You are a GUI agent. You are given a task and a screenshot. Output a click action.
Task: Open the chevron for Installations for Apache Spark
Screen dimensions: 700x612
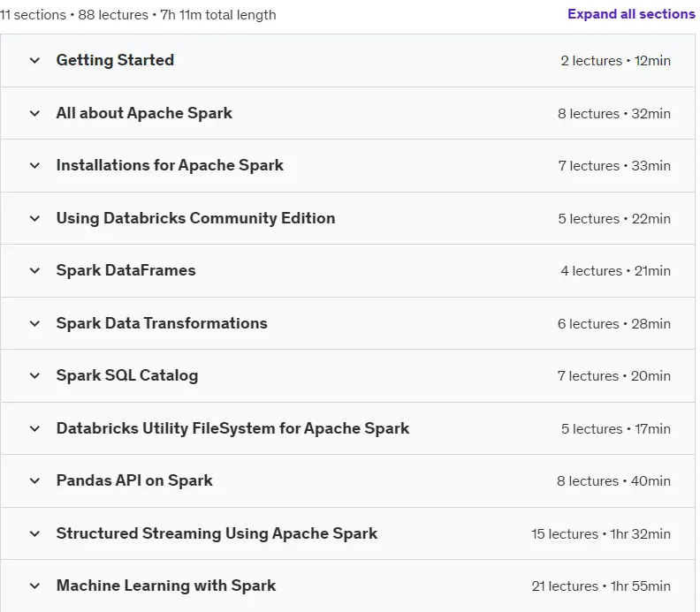(x=34, y=166)
